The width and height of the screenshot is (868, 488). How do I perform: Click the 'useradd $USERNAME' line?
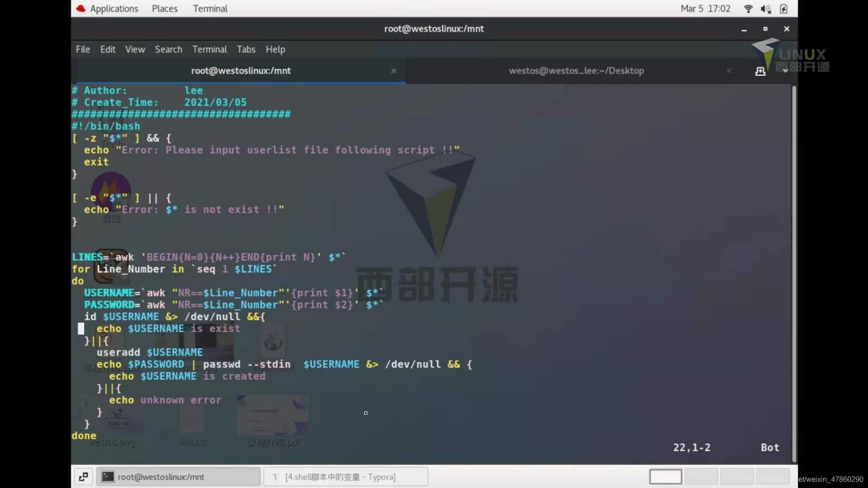tap(149, 352)
